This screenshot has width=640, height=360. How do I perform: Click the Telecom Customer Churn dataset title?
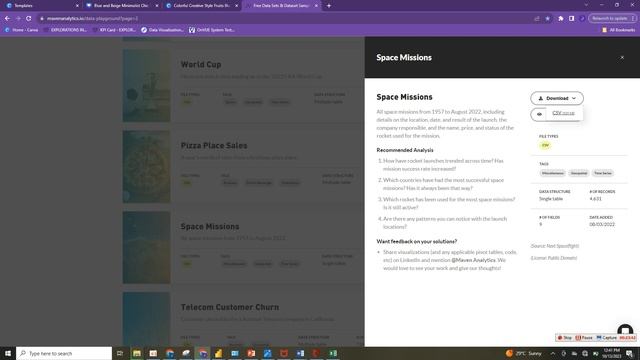(x=230, y=307)
